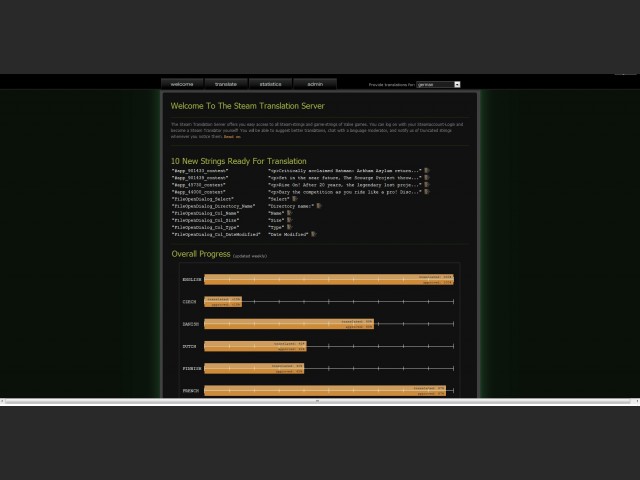Viewport: 640px width, 480px height.
Task: Click edit icon next to "Select" string
Action: click(294, 199)
